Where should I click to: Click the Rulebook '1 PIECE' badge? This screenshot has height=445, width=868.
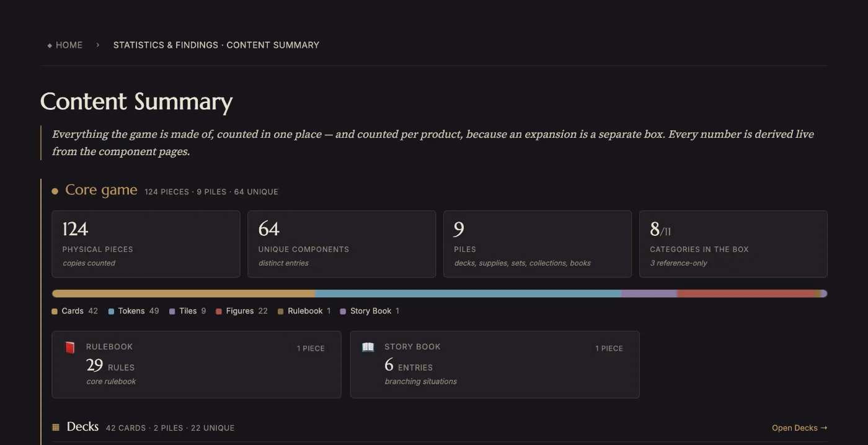coord(311,348)
